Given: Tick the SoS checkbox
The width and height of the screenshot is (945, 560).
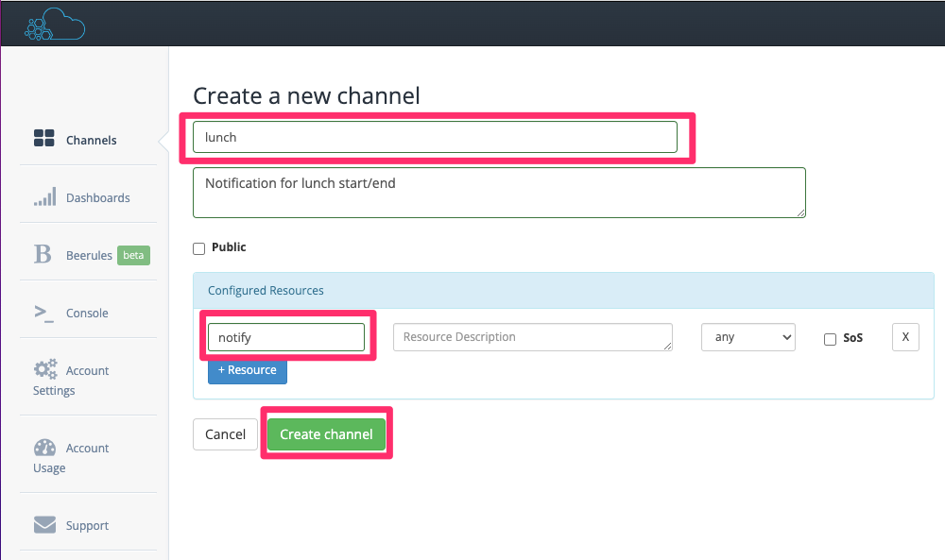Looking at the screenshot, I should click(830, 339).
